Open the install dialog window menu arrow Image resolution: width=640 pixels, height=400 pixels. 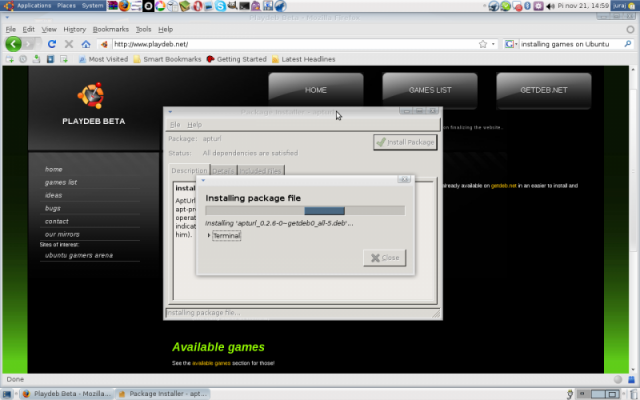203,180
